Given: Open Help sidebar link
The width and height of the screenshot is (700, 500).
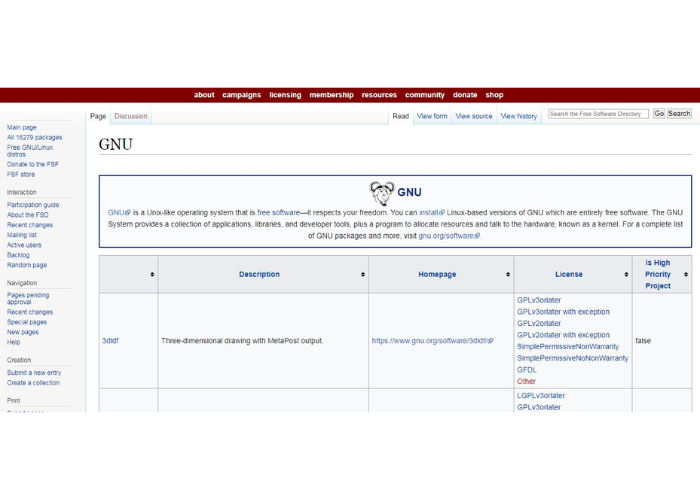Looking at the screenshot, I should click(13, 342).
